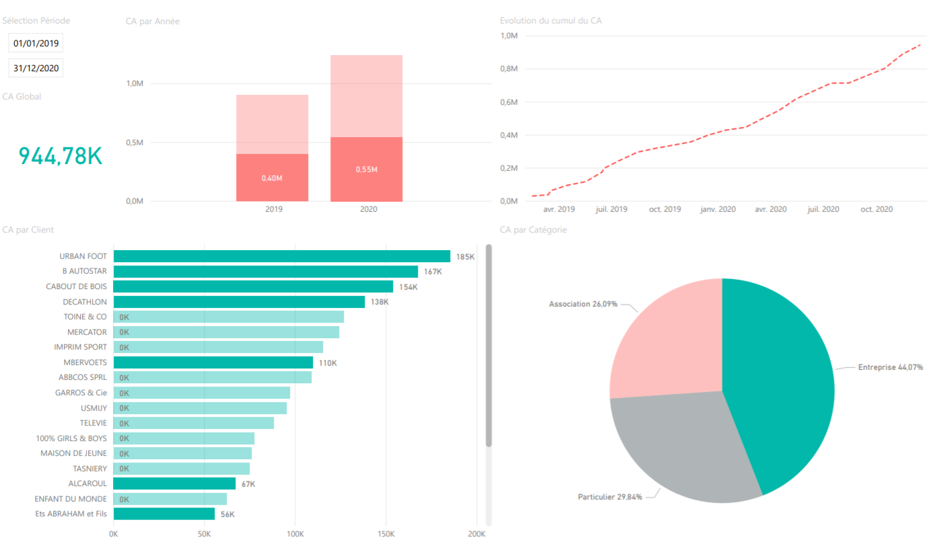Click the CA par Client vertical scrollbar

489,346
